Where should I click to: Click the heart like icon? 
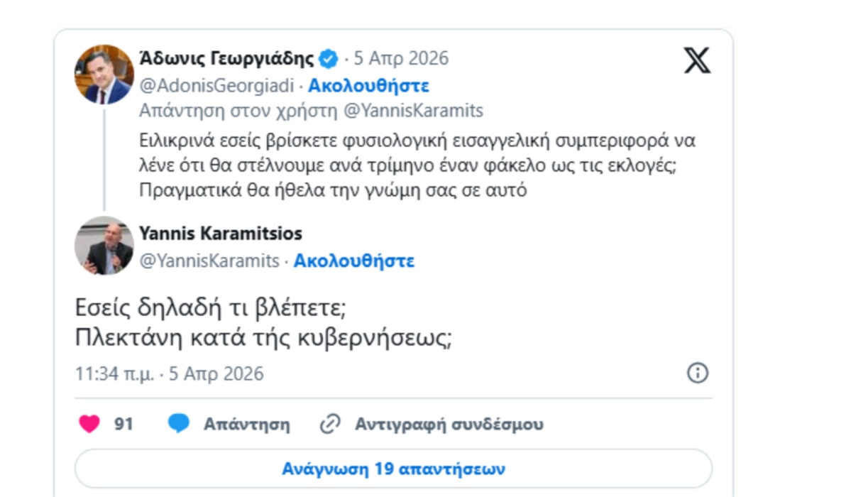pos(89,424)
